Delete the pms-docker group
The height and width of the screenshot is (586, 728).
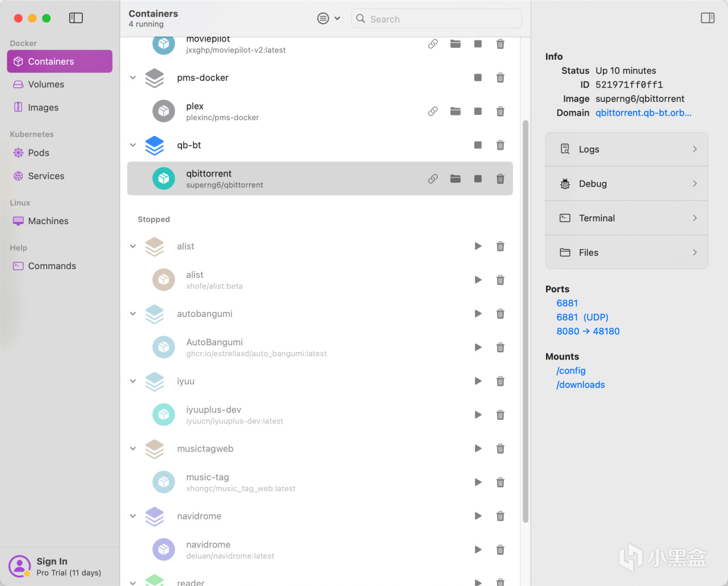tap(500, 78)
